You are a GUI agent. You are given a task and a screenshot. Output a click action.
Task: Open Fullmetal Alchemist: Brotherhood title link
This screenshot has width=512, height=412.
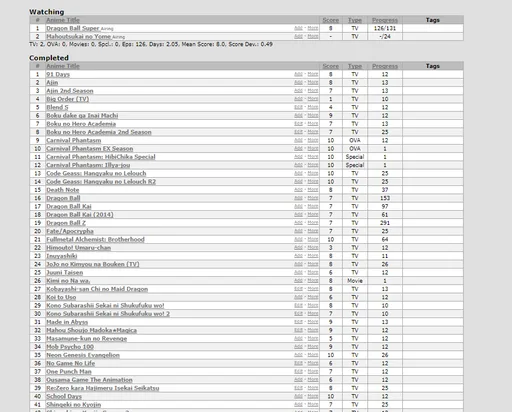(95, 239)
